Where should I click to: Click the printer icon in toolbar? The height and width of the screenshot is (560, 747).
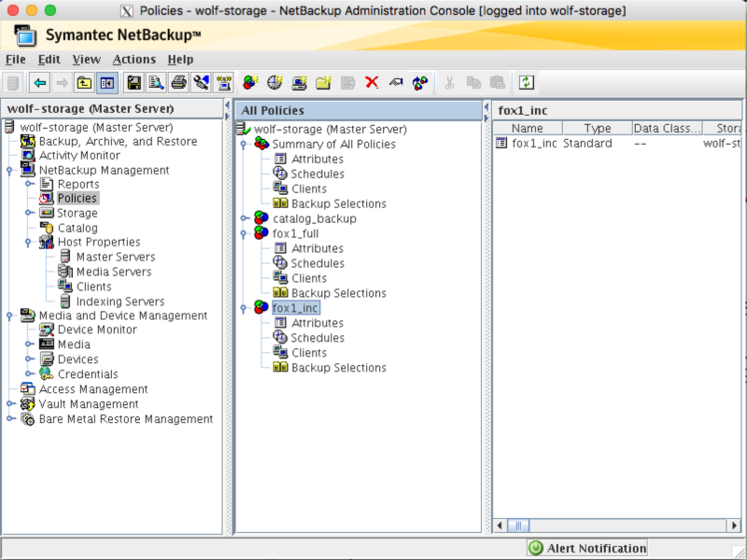[178, 83]
